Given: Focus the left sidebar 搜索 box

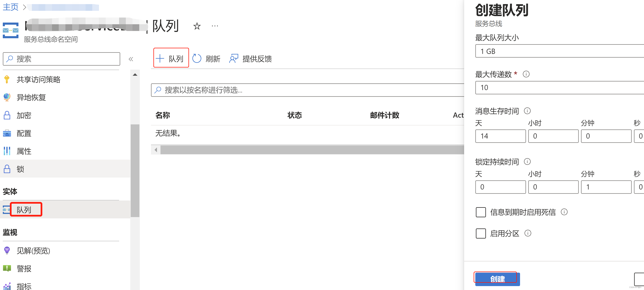Looking at the screenshot, I should pos(62,59).
